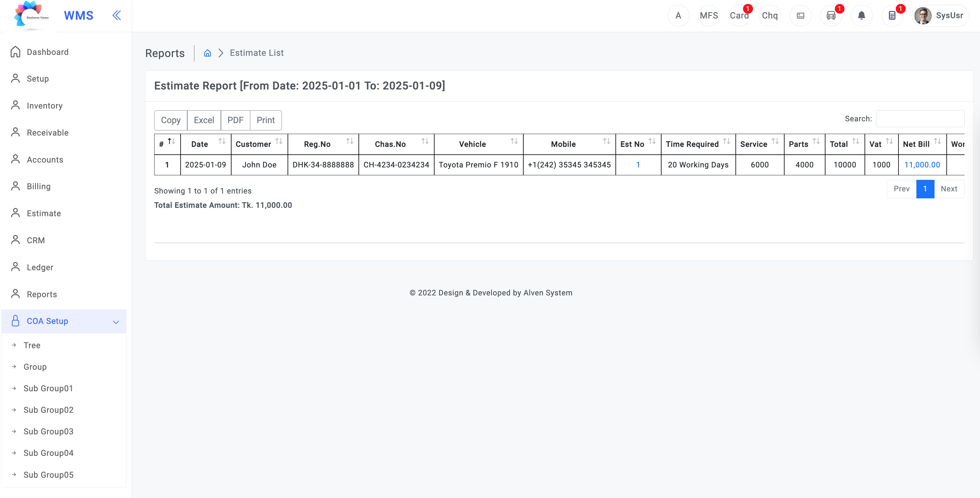Viewport: 980px width, 498px height.
Task: Print the estimate report
Action: click(265, 120)
